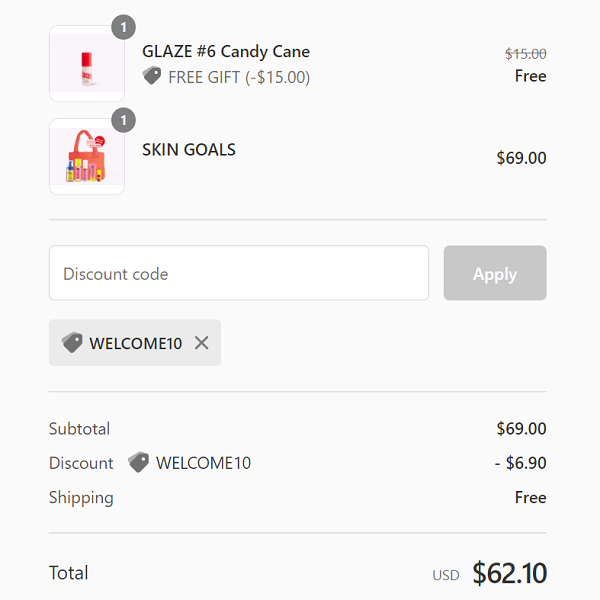Click quantity badge on GLAZE #6 thumbnail
This screenshot has width=600, height=600.
click(123, 28)
